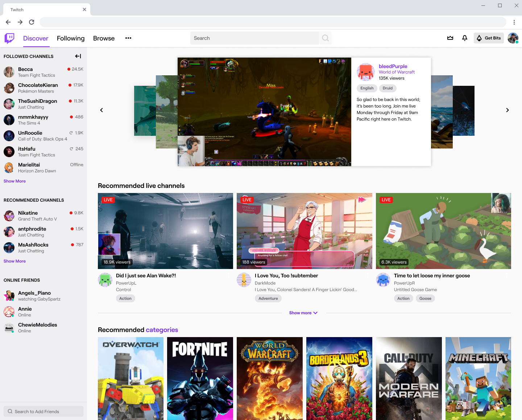The image size is (522, 420).
Task: Open the Minecraft category cover
Action: pyautogui.click(x=478, y=378)
